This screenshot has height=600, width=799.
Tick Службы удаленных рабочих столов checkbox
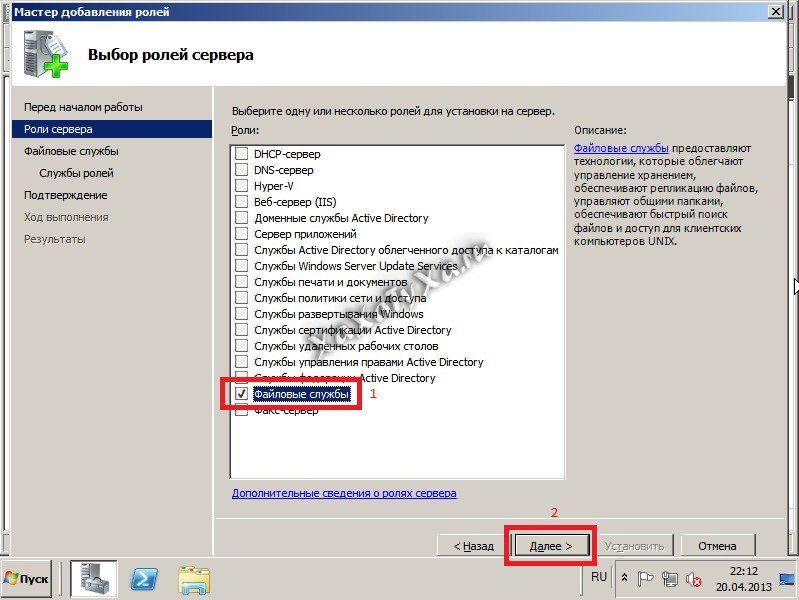tap(242, 346)
